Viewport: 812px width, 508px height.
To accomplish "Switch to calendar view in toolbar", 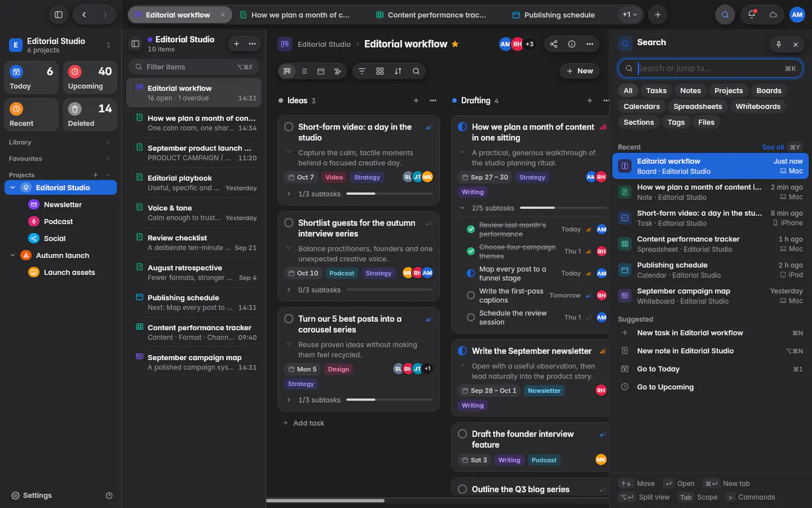I will point(321,71).
